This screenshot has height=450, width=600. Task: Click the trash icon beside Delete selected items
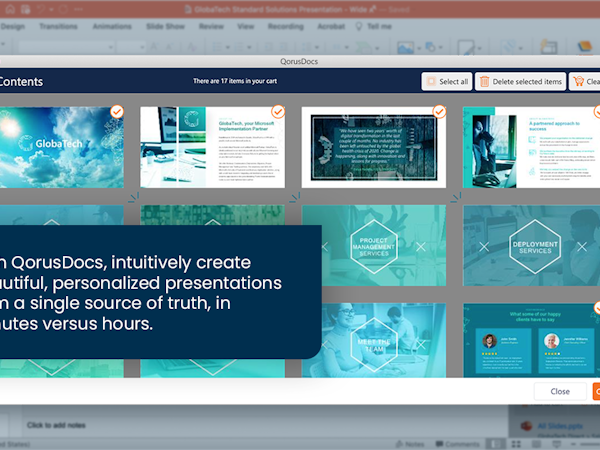[485, 82]
